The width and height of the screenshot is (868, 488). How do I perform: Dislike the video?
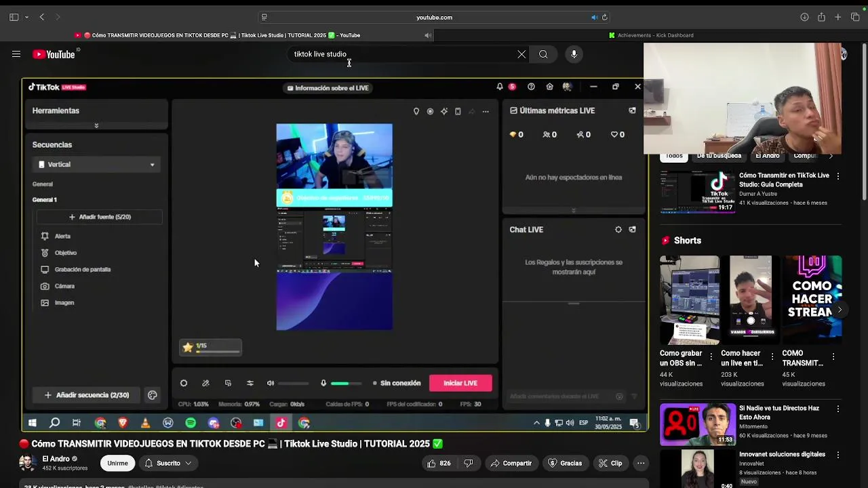pyautogui.click(x=469, y=463)
